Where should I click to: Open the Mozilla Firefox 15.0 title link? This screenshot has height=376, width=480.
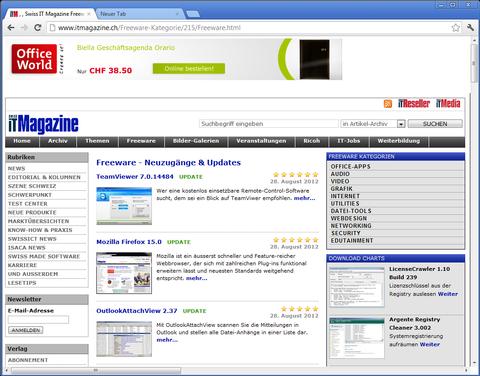point(129,242)
